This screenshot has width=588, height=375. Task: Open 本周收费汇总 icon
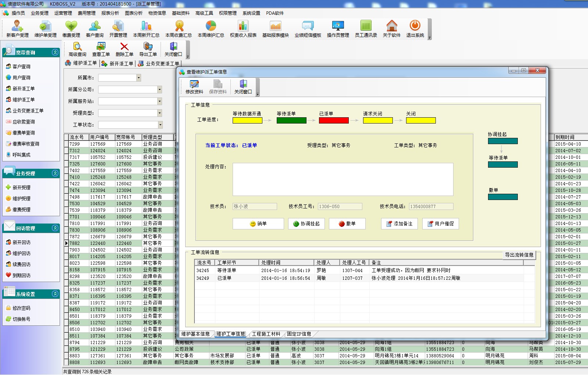point(179,29)
